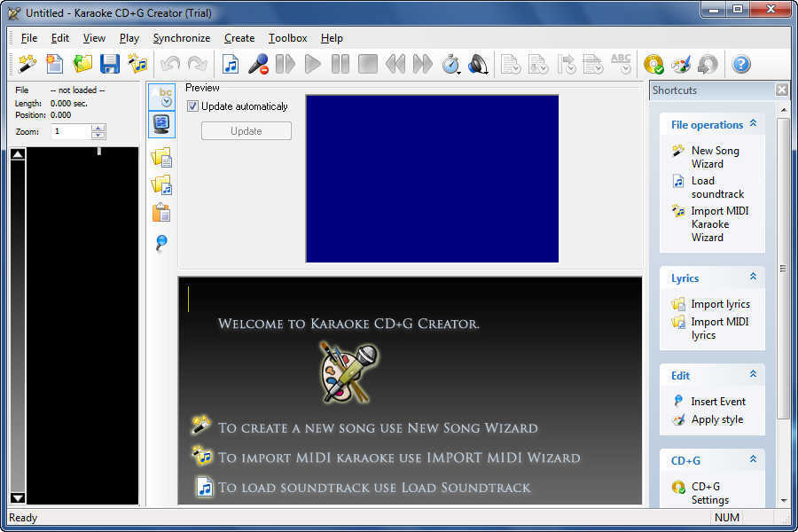This screenshot has height=532, width=798.
Task: Open the View menu
Action: (94, 38)
